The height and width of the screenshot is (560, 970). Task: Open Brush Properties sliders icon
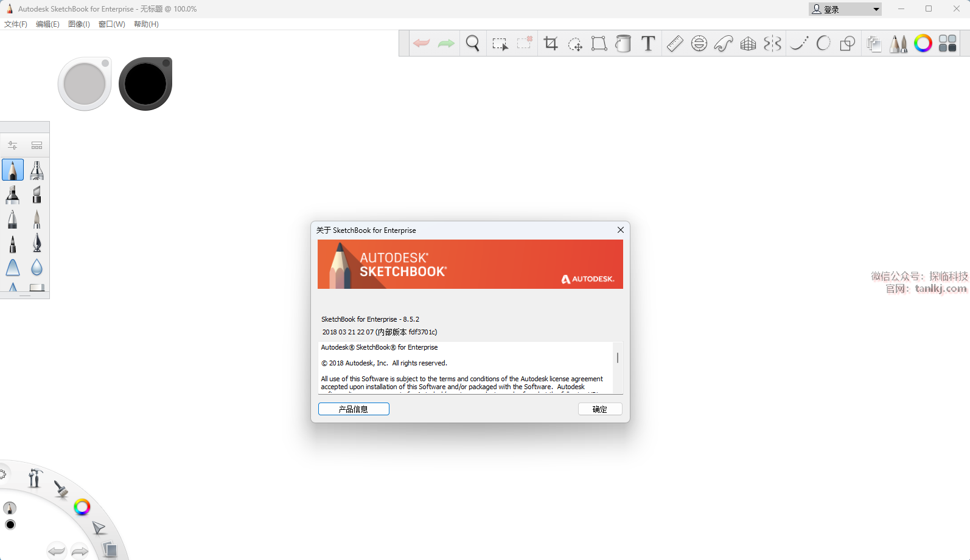[13, 145]
